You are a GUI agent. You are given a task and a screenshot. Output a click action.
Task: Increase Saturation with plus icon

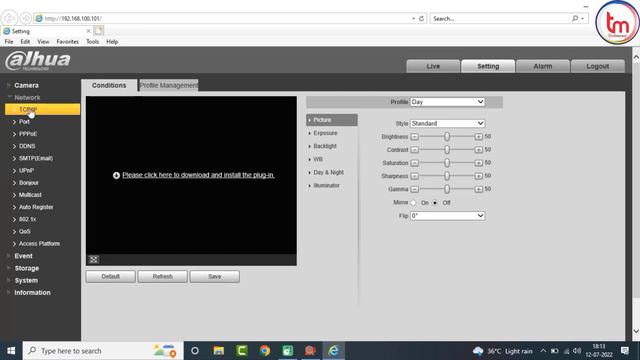(478, 163)
